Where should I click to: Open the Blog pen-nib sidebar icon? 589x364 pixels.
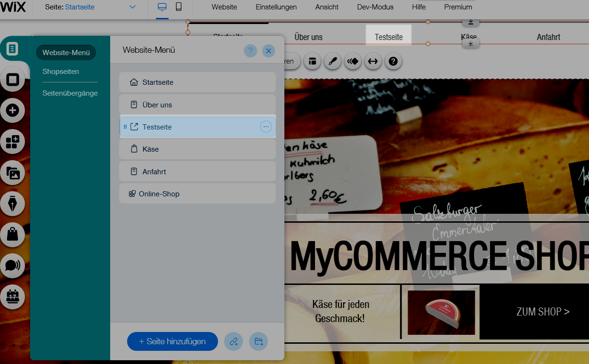13,204
